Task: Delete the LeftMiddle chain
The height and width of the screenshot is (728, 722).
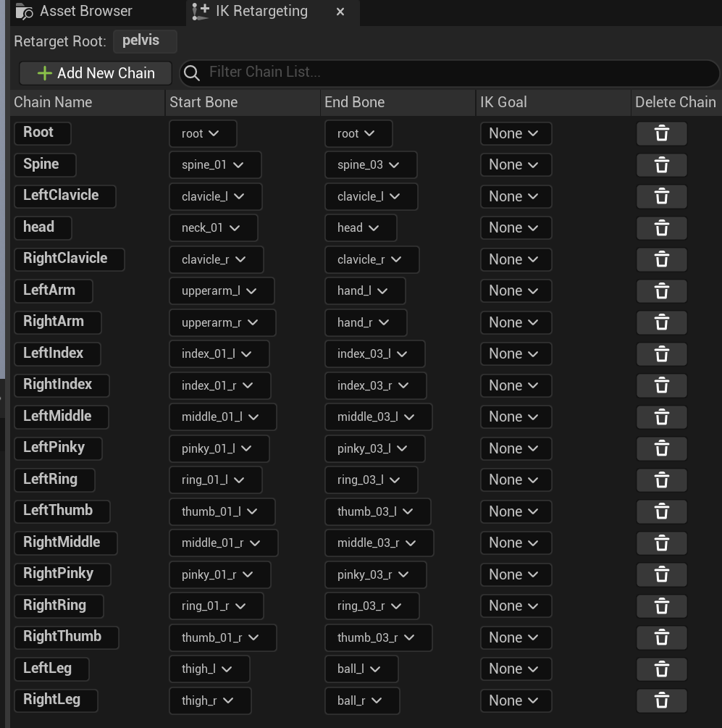Action: click(x=661, y=417)
